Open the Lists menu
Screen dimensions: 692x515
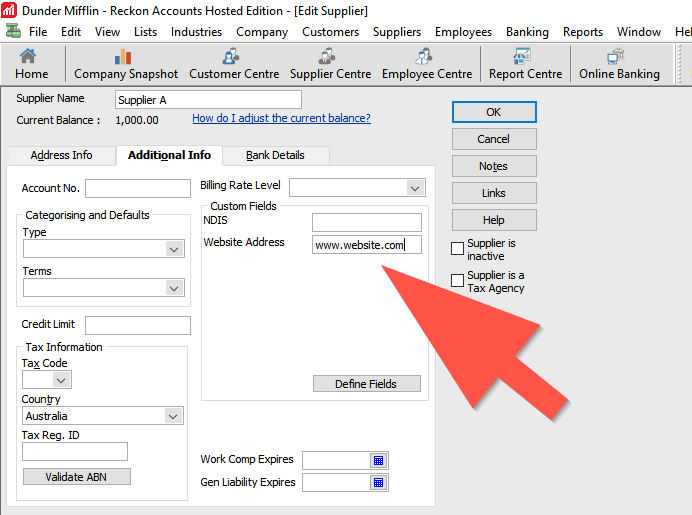point(145,32)
